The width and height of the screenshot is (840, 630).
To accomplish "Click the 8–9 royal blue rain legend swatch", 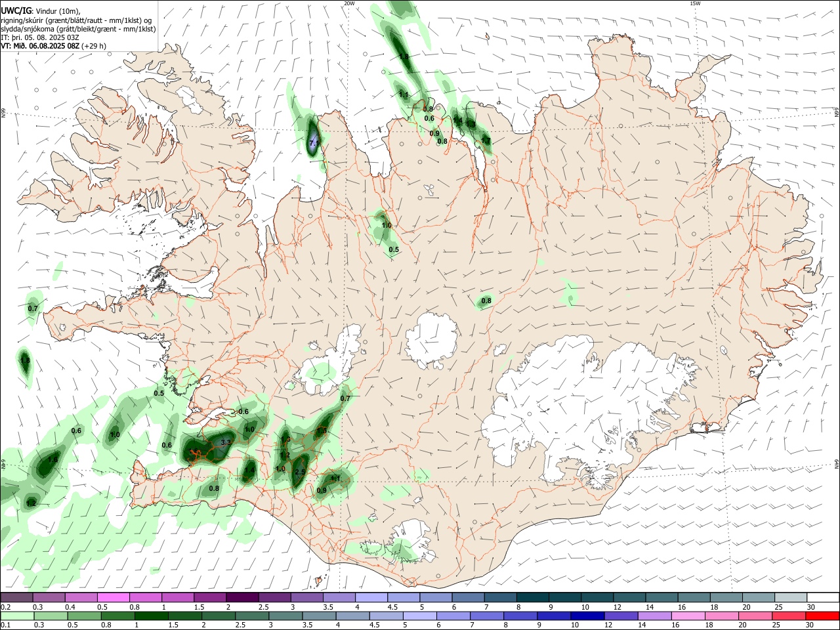I will click(x=520, y=616).
